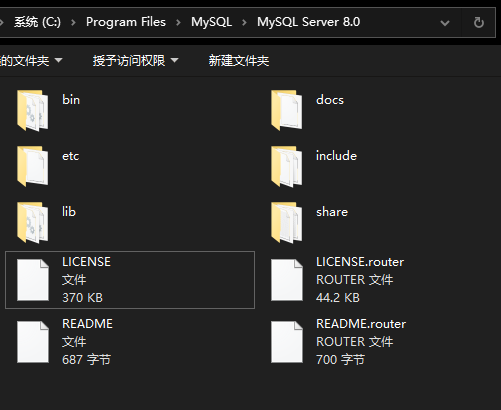Click the 687 字节 size label
This screenshot has width=501, height=410.
(86, 360)
